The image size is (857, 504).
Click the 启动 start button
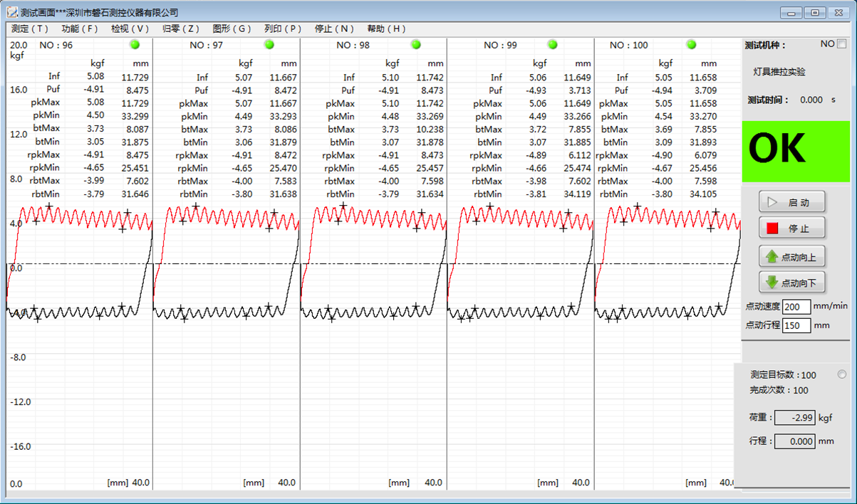[x=791, y=202]
